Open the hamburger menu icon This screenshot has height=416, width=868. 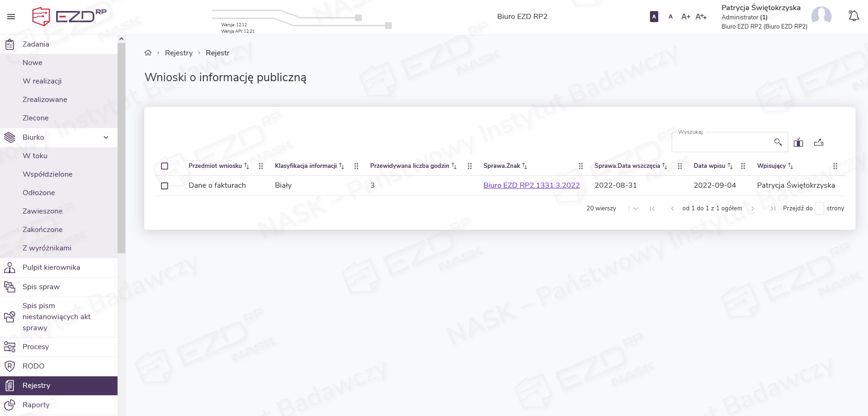click(11, 17)
